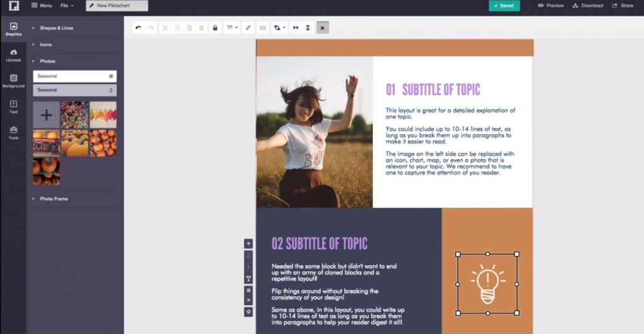Image resolution: width=644 pixels, height=334 pixels.
Task: Click the Piktochart logo icon
Action: [14, 5]
